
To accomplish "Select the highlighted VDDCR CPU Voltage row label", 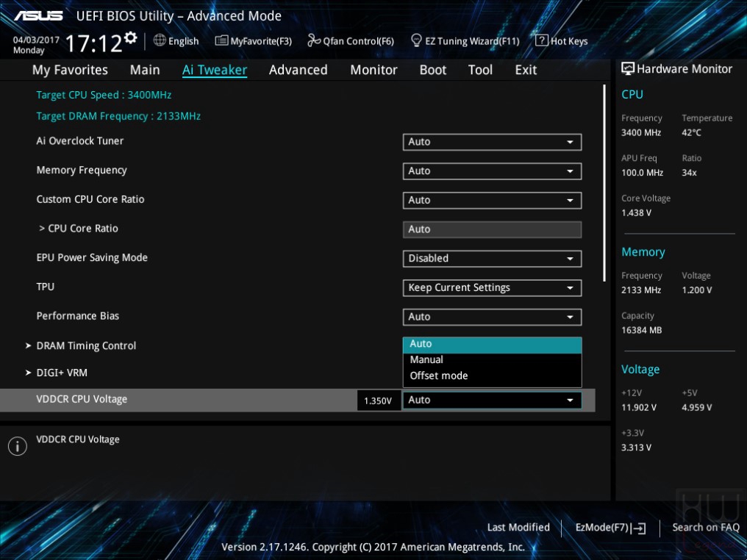I will [82, 400].
